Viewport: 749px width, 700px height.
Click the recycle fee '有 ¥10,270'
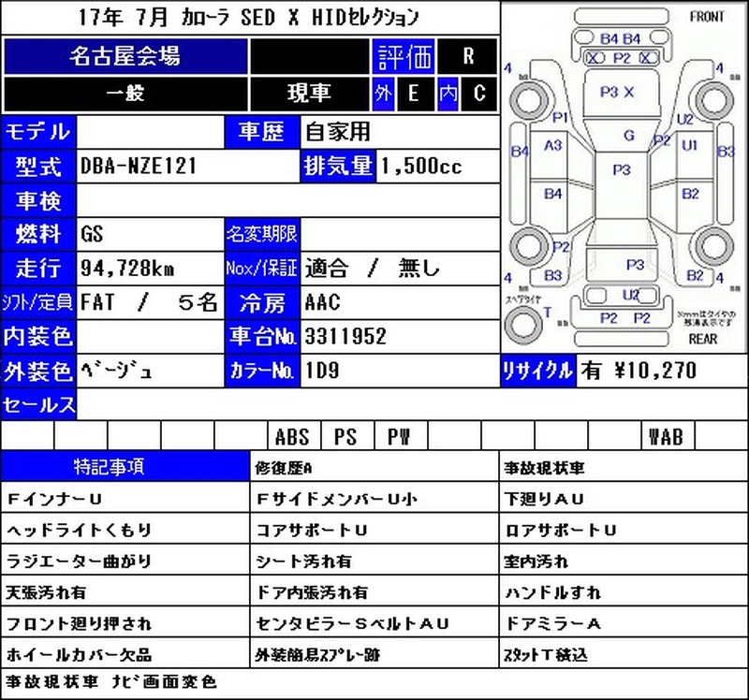(x=639, y=371)
